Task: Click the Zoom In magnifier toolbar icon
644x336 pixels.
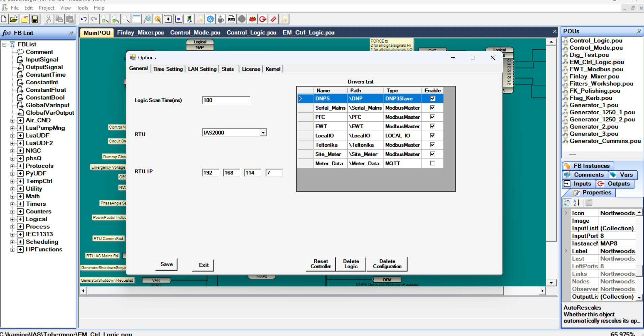Action: pyautogui.click(x=105, y=19)
